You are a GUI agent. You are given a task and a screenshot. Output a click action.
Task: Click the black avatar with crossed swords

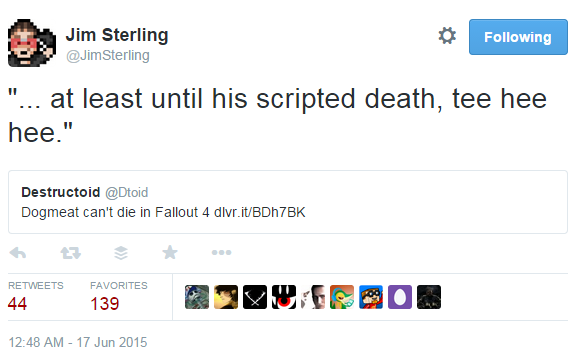[x=255, y=297]
